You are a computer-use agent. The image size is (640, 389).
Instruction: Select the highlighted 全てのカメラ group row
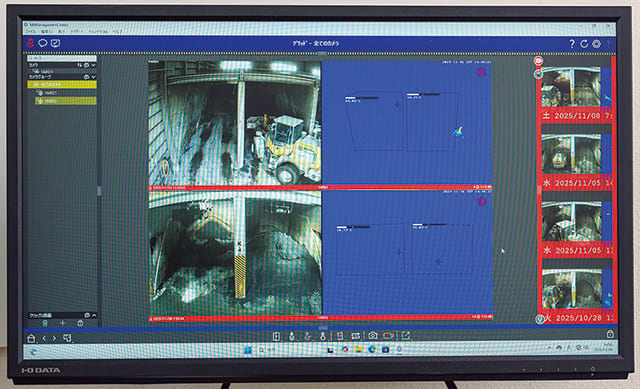(62, 84)
